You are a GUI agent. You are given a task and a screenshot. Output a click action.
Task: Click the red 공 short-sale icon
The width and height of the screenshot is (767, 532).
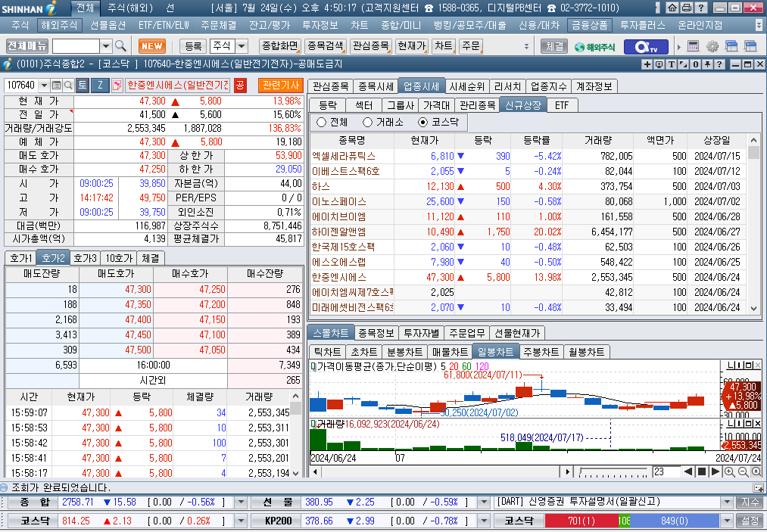point(240,85)
